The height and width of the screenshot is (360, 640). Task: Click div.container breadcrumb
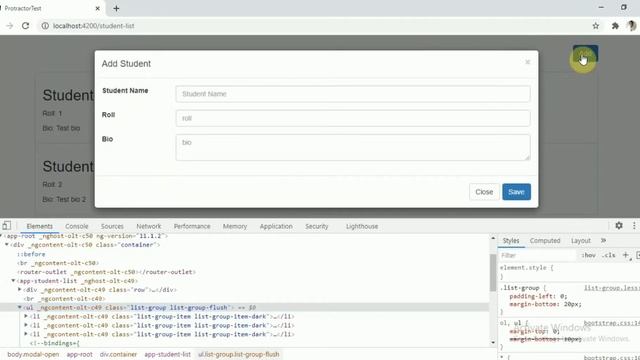(118, 354)
